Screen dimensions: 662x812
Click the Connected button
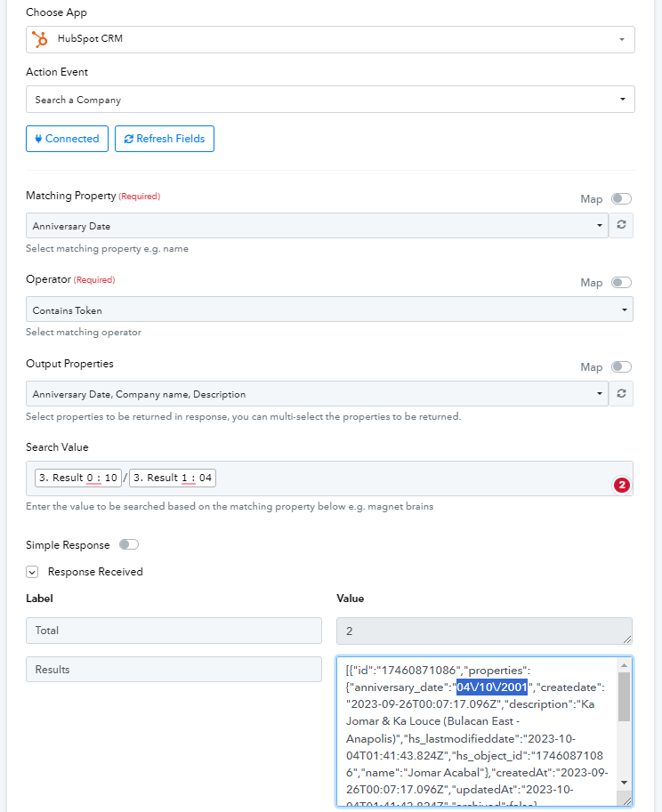pyautogui.click(x=67, y=139)
